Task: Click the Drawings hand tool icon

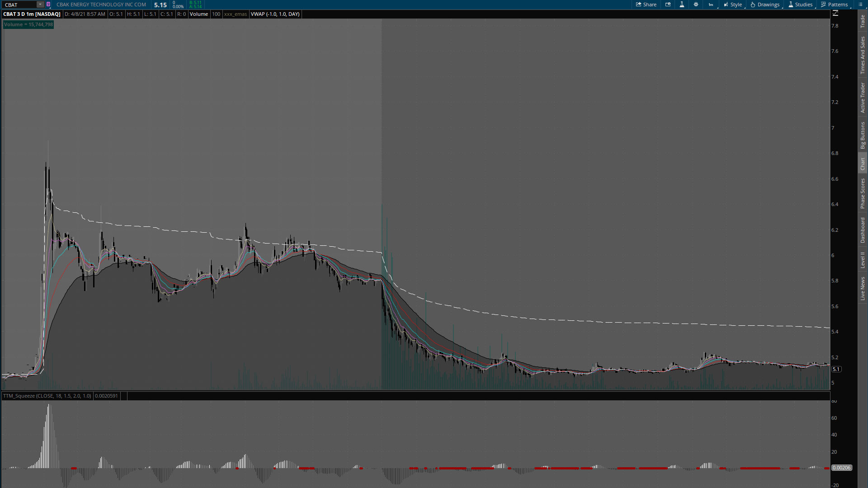Action: pyautogui.click(x=753, y=5)
